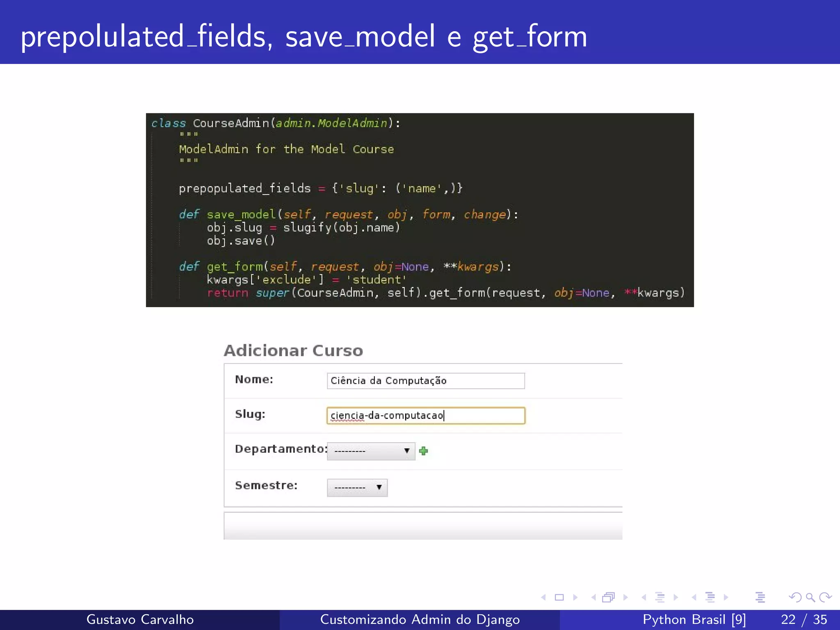Click the obj.slug = slugify(obj.name) line

304,228
